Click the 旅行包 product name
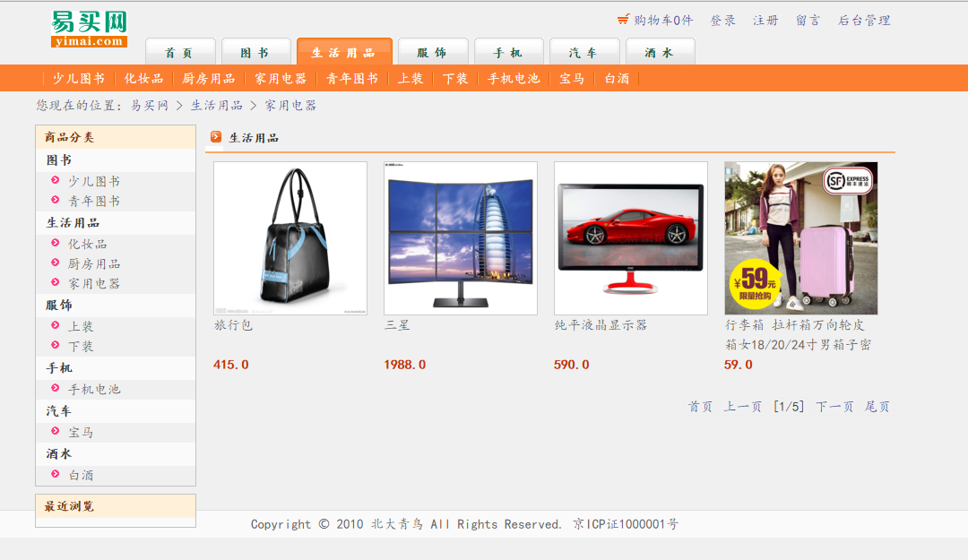 [x=233, y=324]
